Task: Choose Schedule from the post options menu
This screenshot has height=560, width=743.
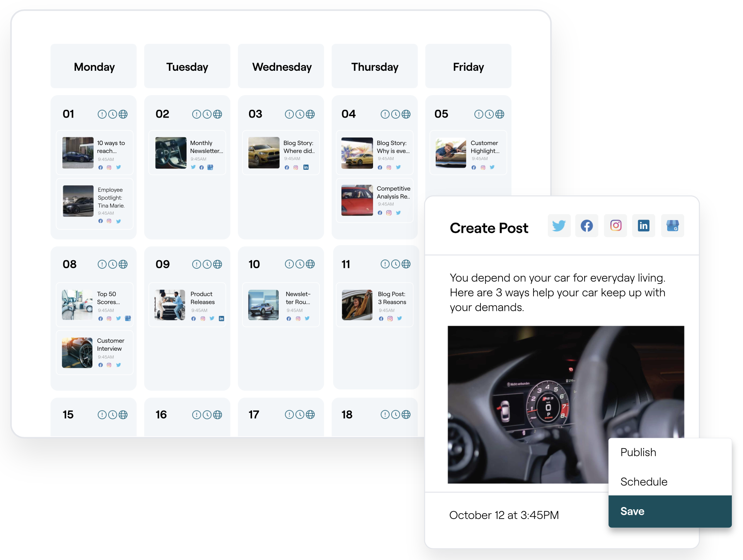Action: pyautogui.click(x=644, y=482)
